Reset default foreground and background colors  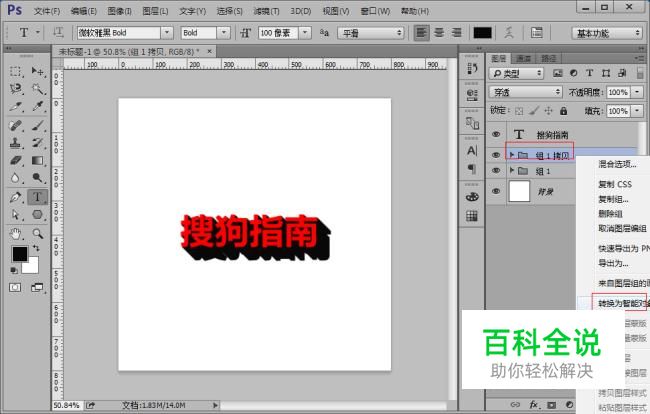coord(14,270)
